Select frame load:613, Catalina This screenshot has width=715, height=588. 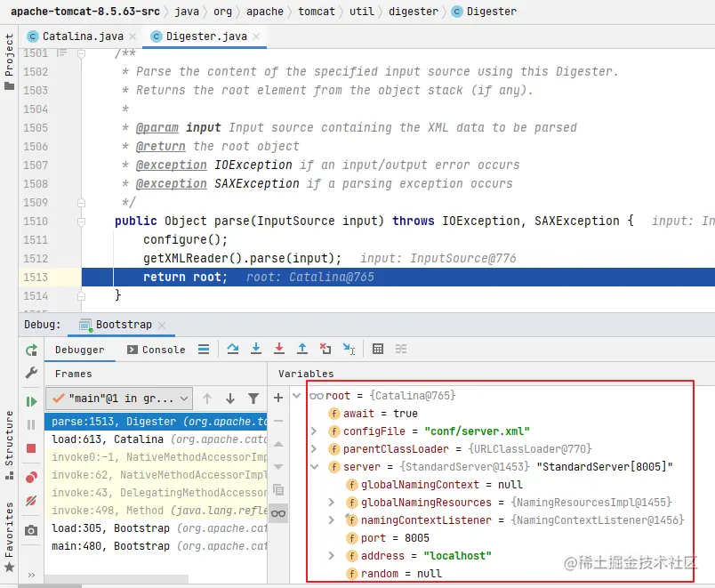pyautogui.click(x=157, y=439)
